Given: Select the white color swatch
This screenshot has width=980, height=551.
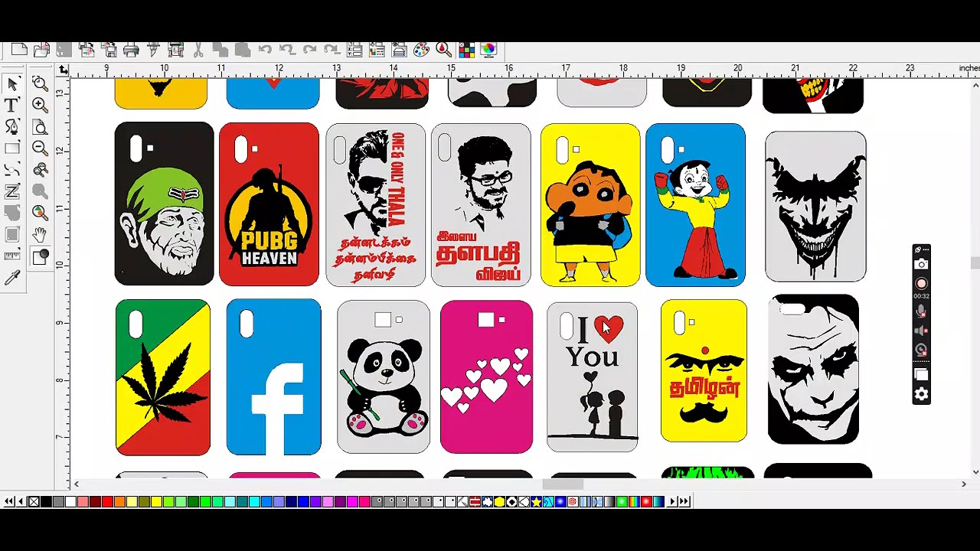Looking at the screenshot, I should (70, 501).
